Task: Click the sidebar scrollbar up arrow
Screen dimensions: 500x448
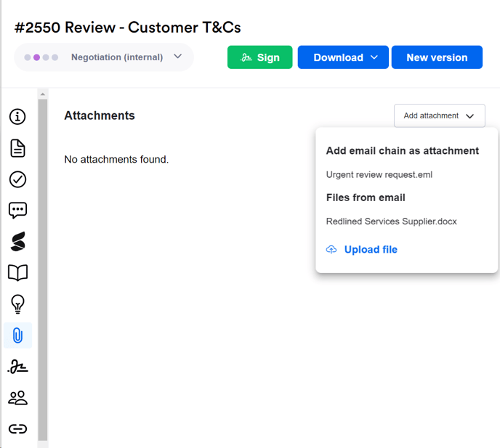Action: [43, 94]
